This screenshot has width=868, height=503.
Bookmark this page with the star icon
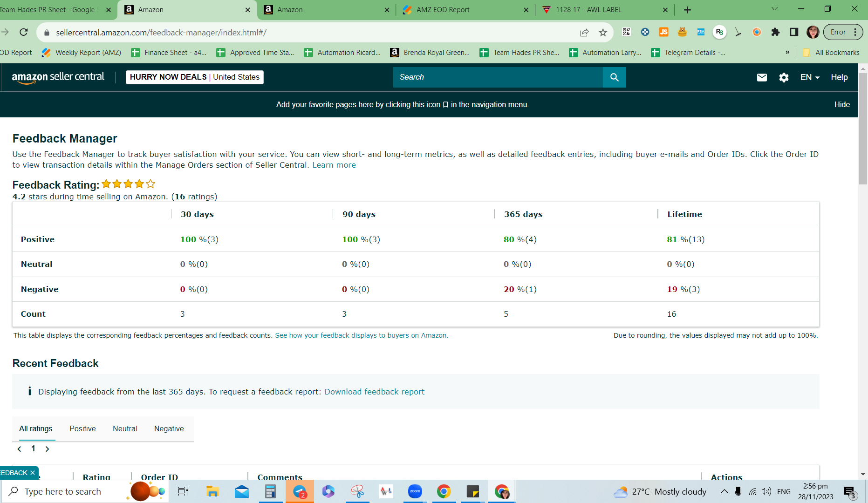(603, 32)
